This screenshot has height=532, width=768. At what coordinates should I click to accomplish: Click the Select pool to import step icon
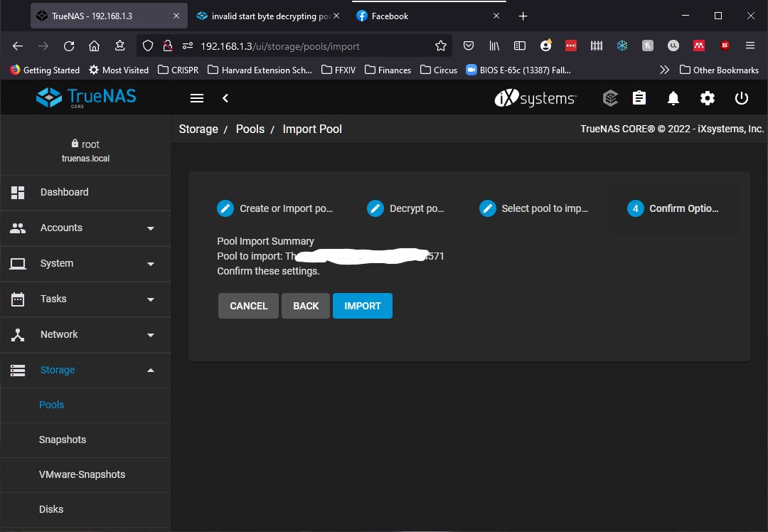pyautogui.click(x=487, y=208)
